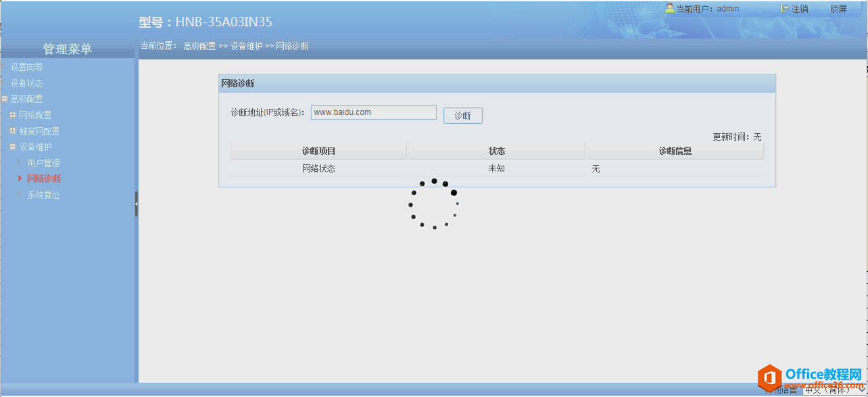Viewport: 868px width, 397px height.
Task: Click the 未知 status cell
Action: [496, 169]
